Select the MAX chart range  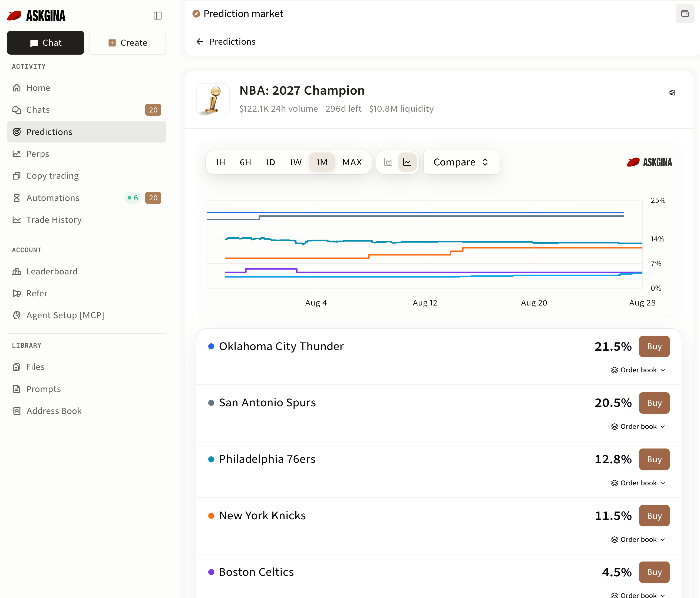pos(352,162)
